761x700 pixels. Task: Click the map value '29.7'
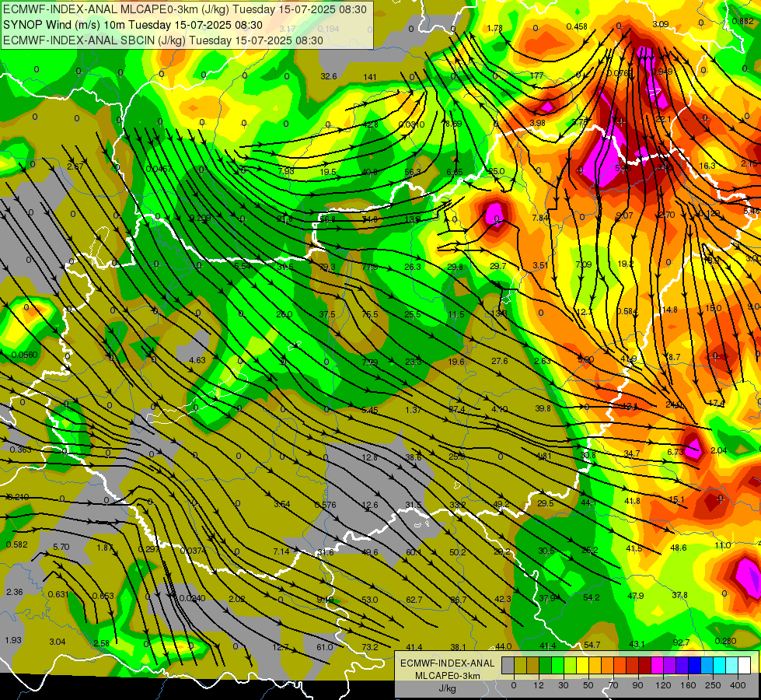[498, 266]
